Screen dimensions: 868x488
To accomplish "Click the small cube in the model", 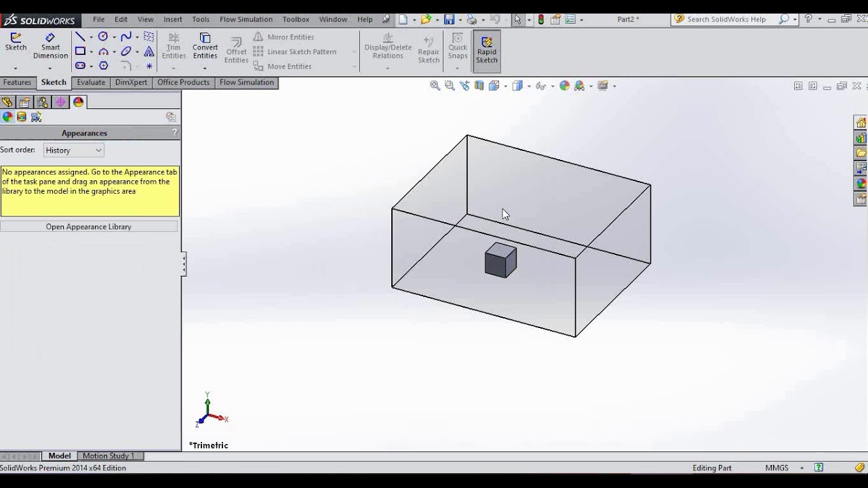I will (500, 260).
